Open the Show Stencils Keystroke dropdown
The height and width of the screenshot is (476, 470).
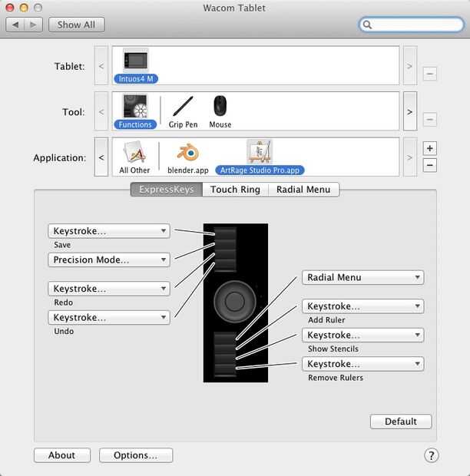tap(362, 335)
